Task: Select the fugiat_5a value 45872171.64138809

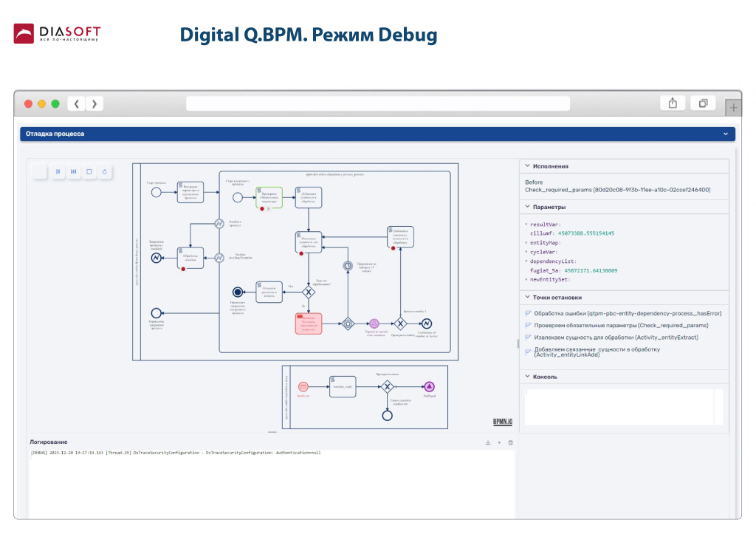Action: pos(591,270)
